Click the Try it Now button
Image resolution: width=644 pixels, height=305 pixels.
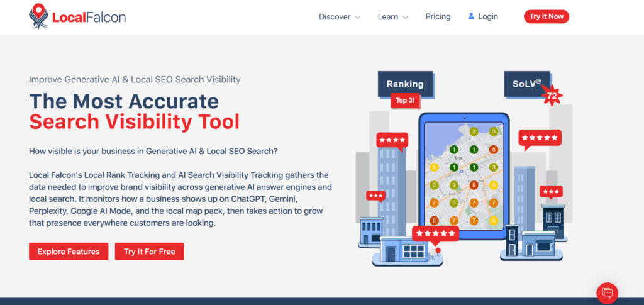[547, 16]
